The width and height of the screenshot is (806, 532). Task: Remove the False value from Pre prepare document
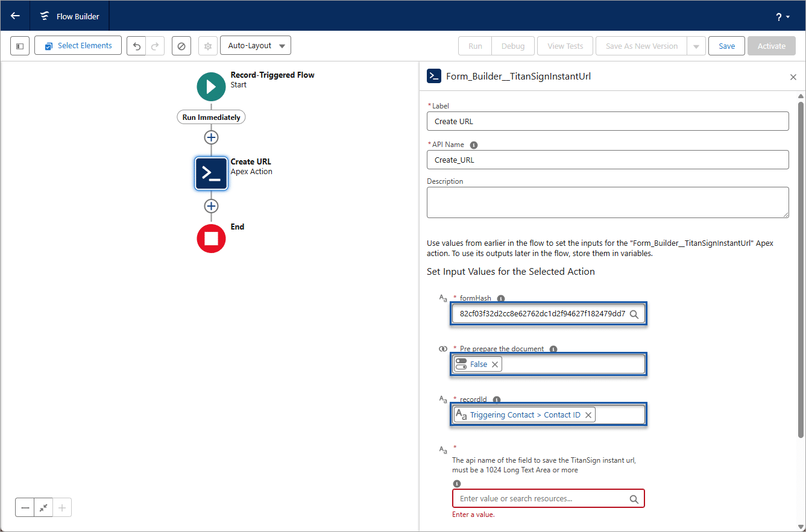click(x=494, y=364)
